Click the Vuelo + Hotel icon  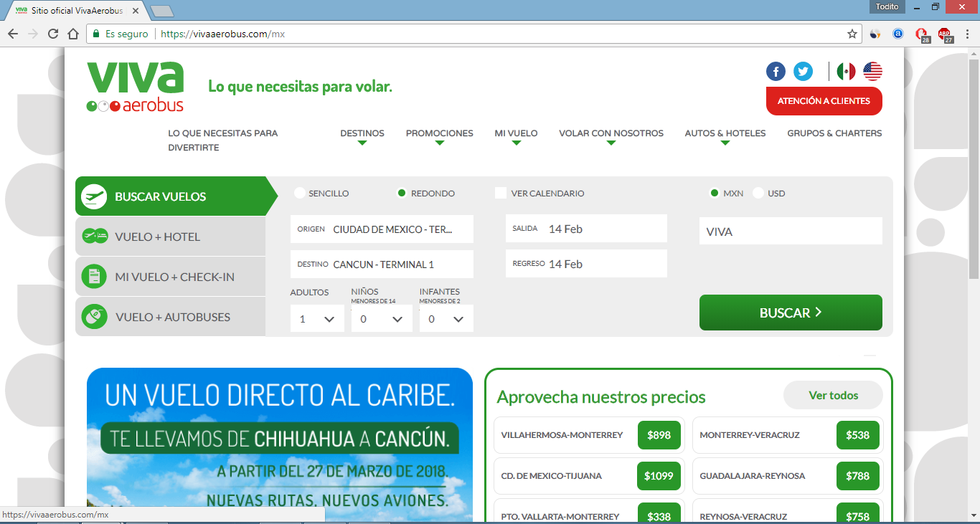(94, 237)
